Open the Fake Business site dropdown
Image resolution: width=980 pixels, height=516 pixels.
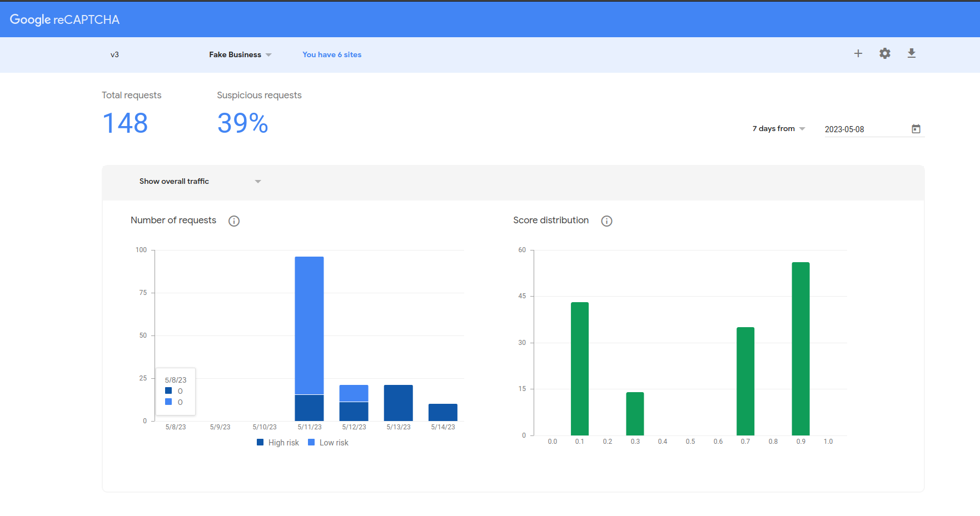coord(240,54)
